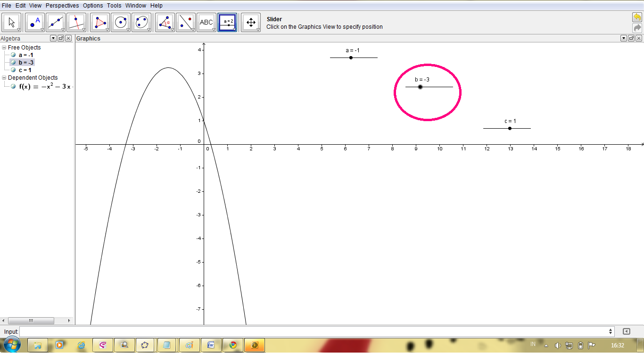Open the Edit menu
Viewport: 644px width, 362px height.
point(20,6)
